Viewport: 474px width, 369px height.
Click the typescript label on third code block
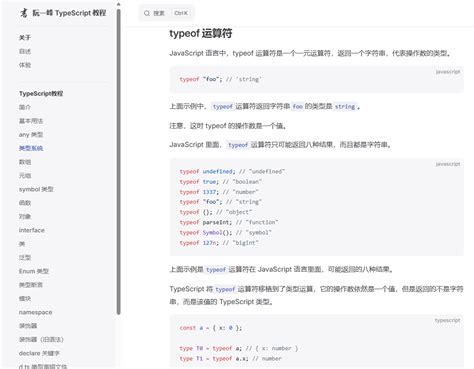[x=447, y=320]
